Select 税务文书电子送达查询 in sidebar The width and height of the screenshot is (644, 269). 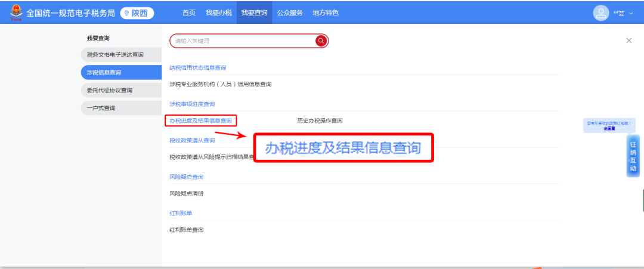point(122,55)
